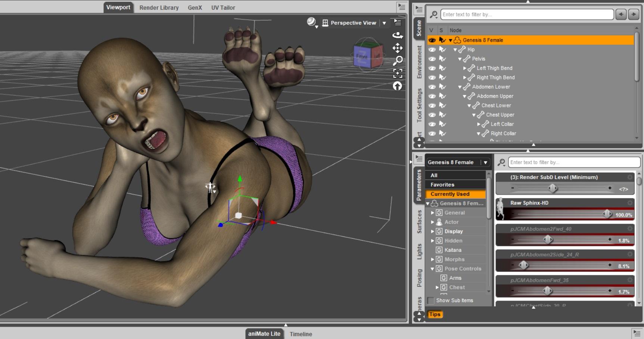Click the pJCMAbdomen2Side_24_R slider handle
Viewport: 644px width, 339px height.
point(523,265)
